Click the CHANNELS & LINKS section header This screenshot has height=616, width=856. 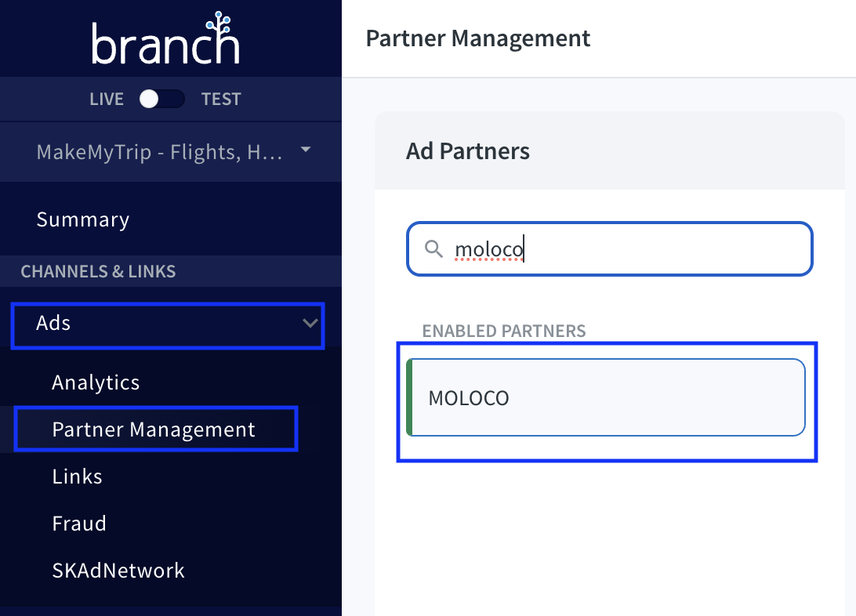click(98, 272)
